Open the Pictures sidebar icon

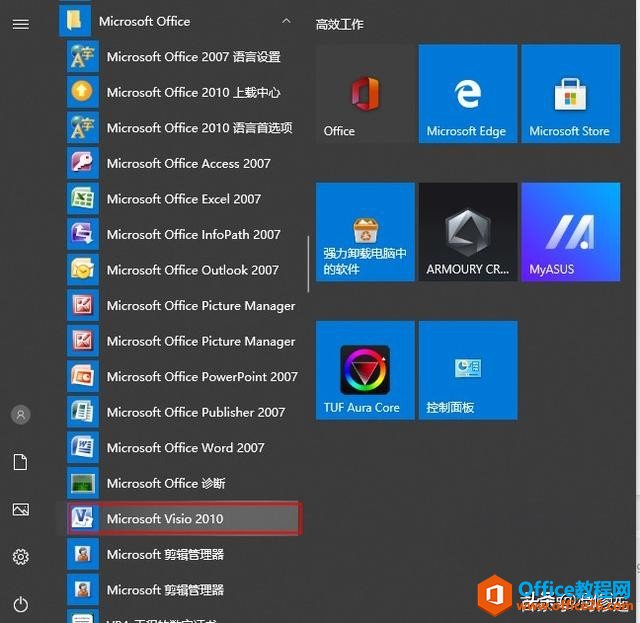click(20, 510)
